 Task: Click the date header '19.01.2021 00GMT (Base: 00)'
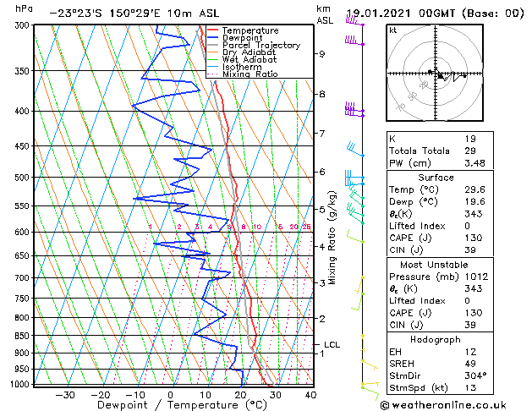(x=436, y=14)
